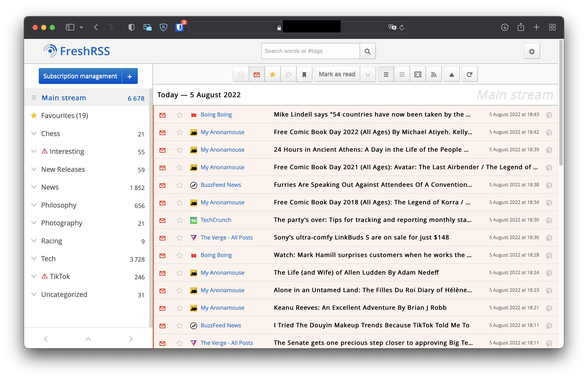The image size is (588, 380).
Task: Go to next entry with right arrow
Action: pos(131,339)
